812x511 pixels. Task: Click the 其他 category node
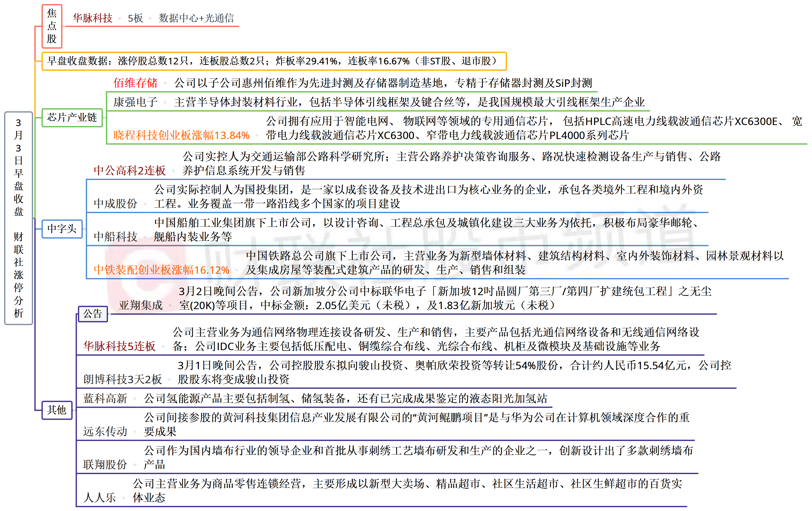point(57,410)
